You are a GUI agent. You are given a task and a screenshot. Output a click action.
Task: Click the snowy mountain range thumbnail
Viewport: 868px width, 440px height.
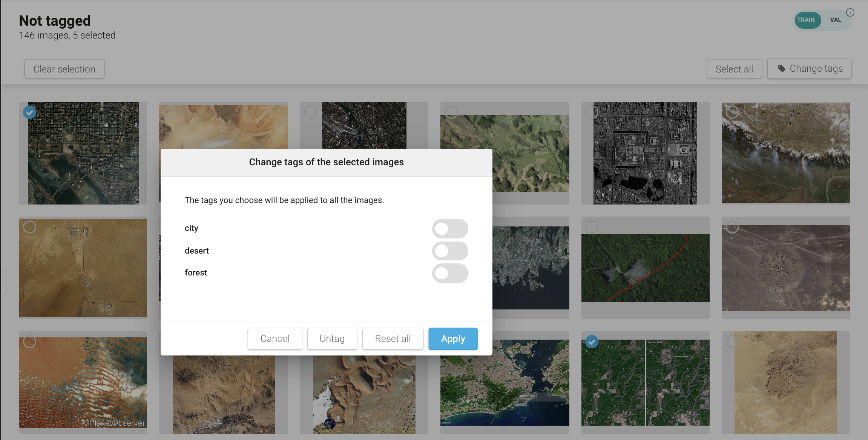click(785, 153)
